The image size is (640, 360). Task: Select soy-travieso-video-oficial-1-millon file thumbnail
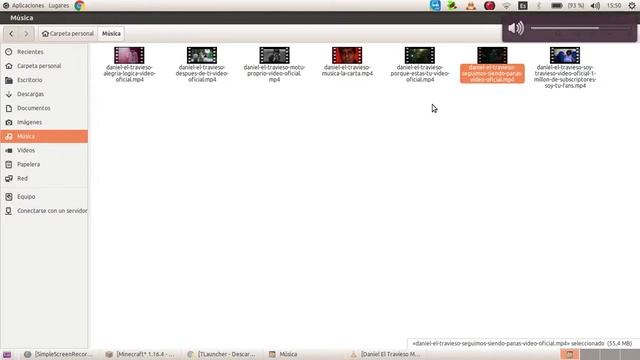click(565, 55)
